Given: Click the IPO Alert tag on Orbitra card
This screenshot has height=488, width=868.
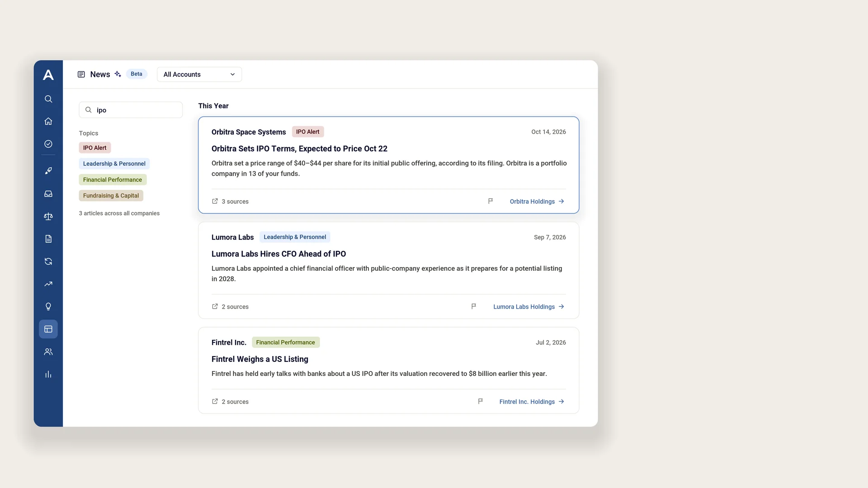Looking at the screenshot, I should pos(308,132).
